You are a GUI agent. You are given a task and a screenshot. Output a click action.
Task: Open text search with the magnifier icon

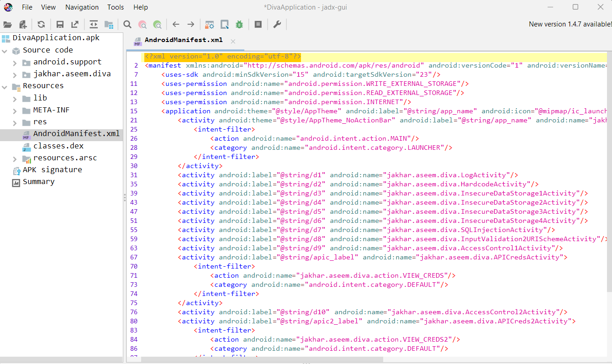tap(127, 24)
